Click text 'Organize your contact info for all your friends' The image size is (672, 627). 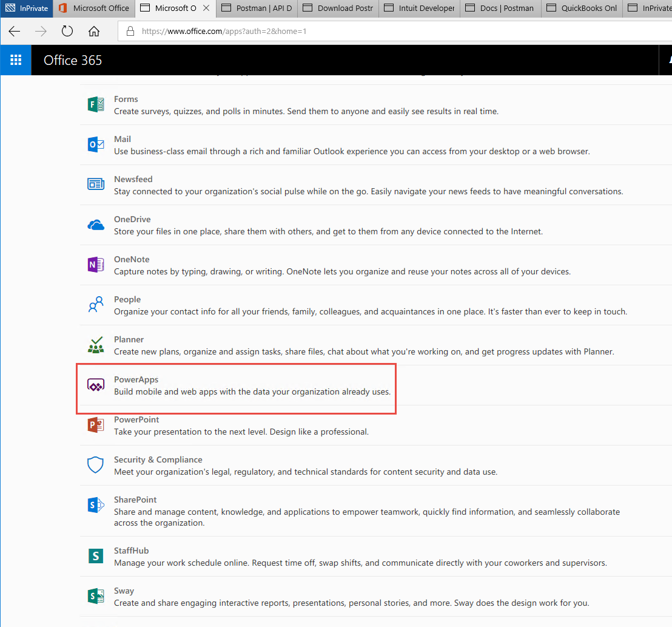coord(201,312)
